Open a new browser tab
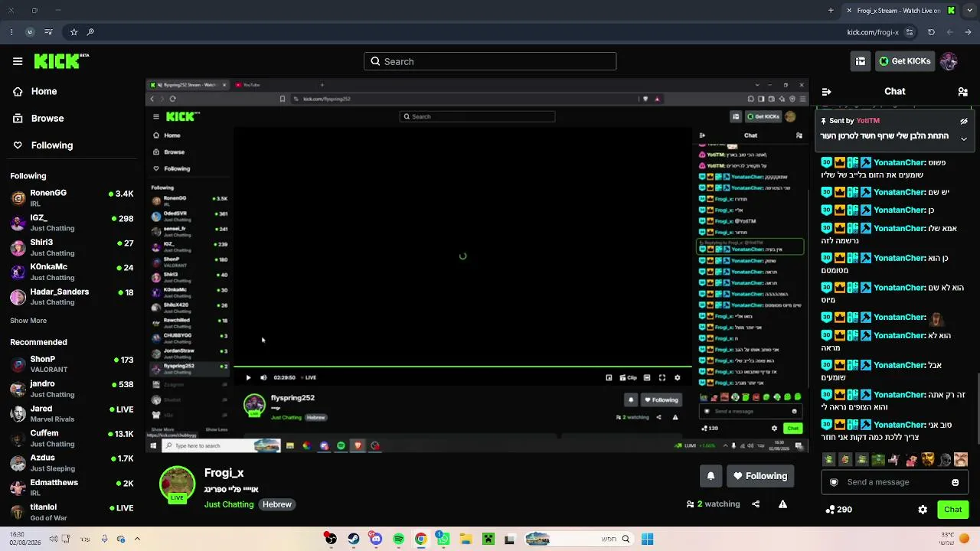Viewport: 980px width, 551px height. tap(831, 11)
